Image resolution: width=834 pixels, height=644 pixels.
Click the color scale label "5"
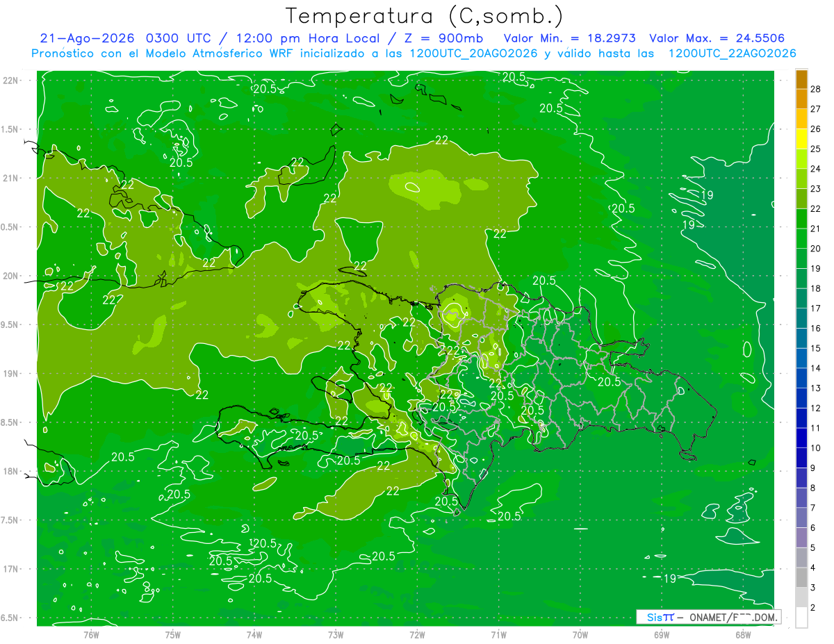coord(812,548)
